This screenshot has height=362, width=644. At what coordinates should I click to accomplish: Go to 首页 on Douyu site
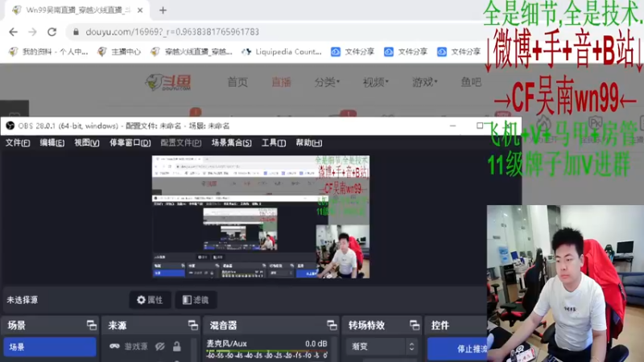[237, 82]
